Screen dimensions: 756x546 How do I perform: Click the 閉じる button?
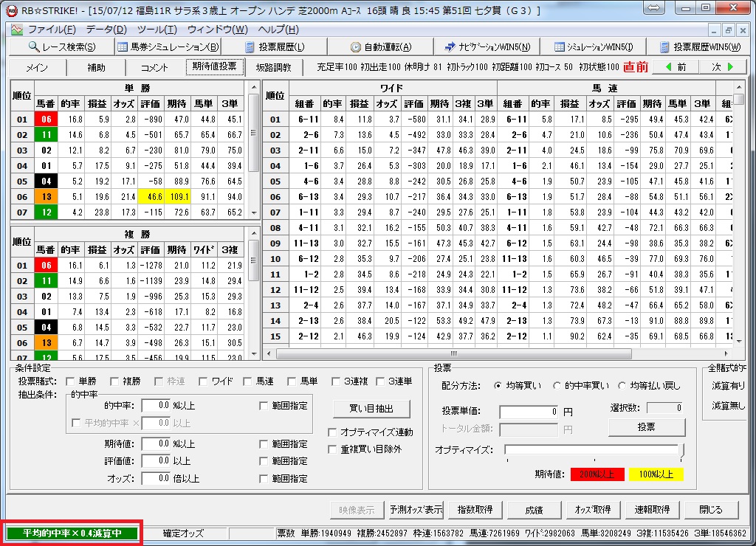tap(711, 509)
